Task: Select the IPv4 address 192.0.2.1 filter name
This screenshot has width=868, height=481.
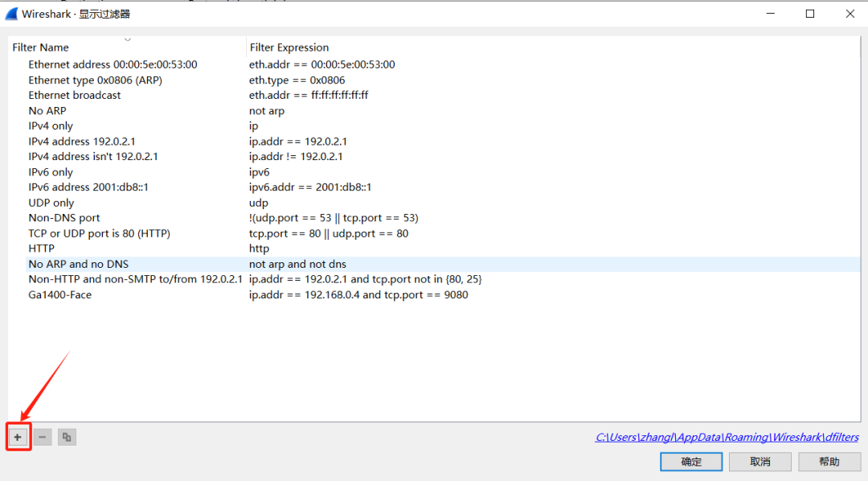Action: pyautogui.click(x=82, y=142)
